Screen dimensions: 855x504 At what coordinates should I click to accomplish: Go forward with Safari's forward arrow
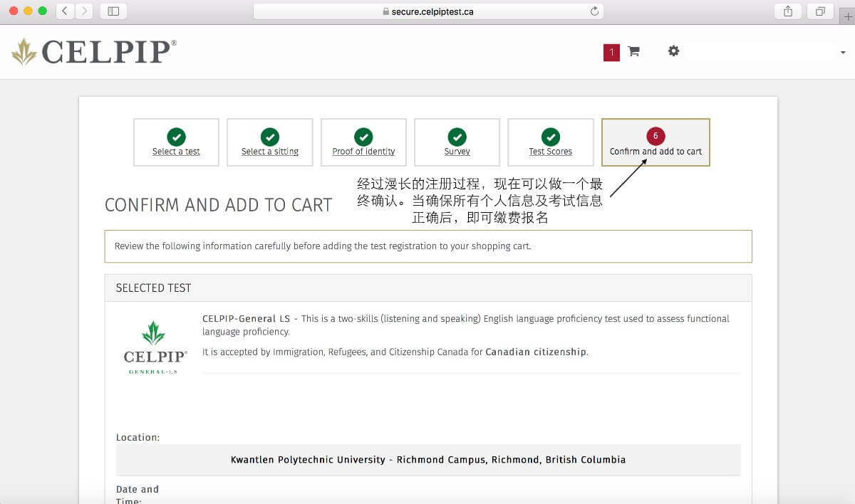click(84, 11)
